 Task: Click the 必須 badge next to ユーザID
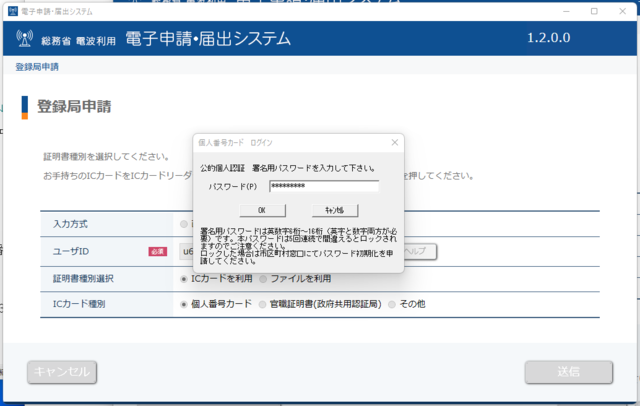pos(158,252)
